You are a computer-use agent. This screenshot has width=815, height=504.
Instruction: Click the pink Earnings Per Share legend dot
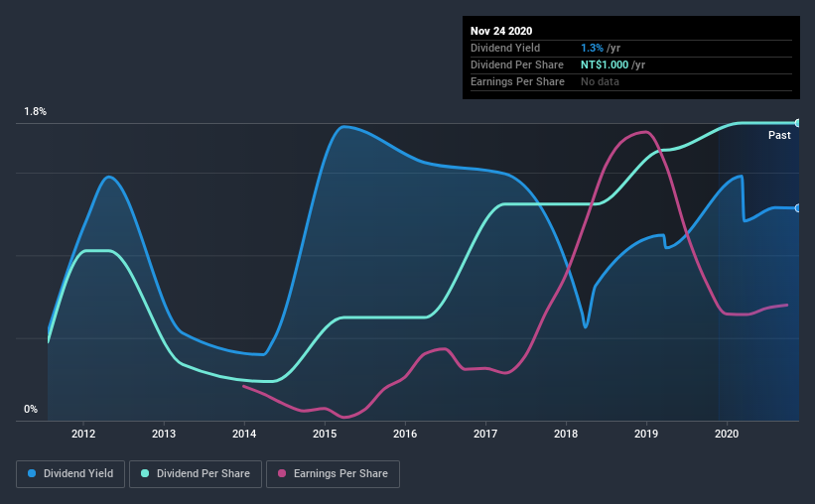click(x=282, y=473)
